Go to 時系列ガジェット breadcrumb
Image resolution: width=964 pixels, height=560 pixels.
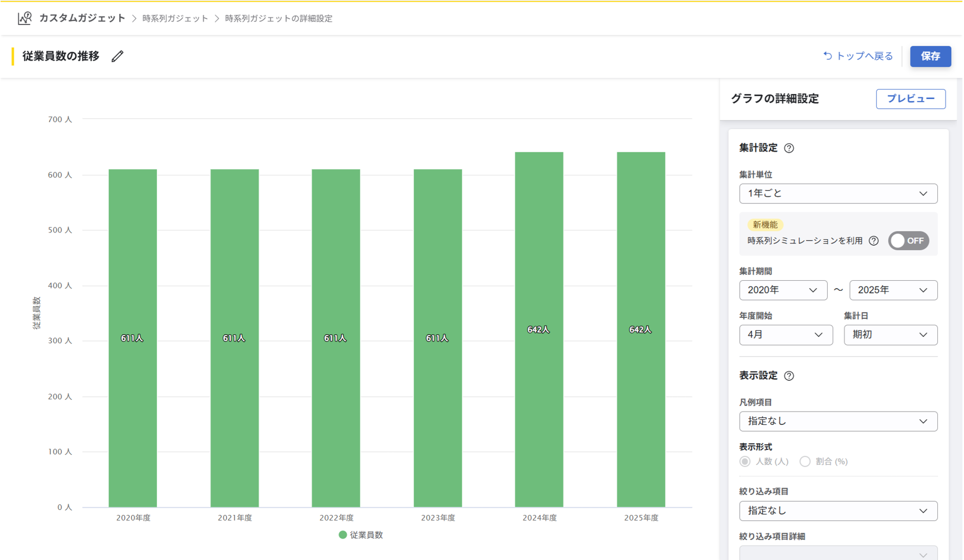coord(175,18)
